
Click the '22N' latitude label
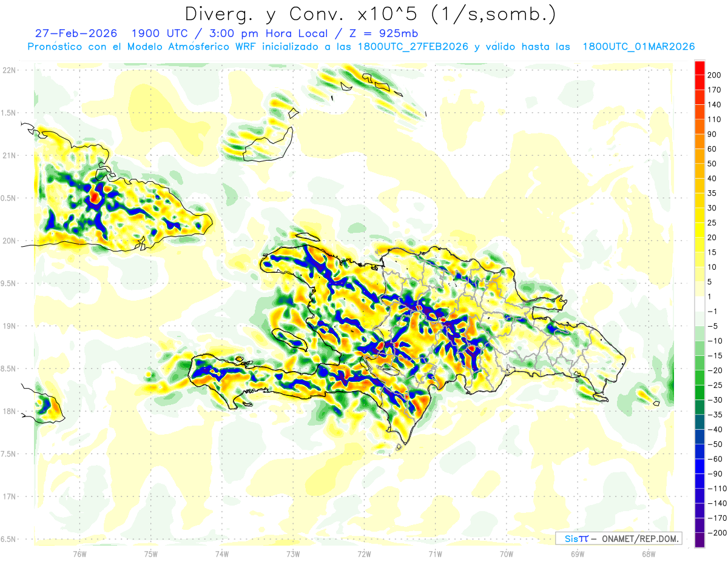[x=9, y=70]
